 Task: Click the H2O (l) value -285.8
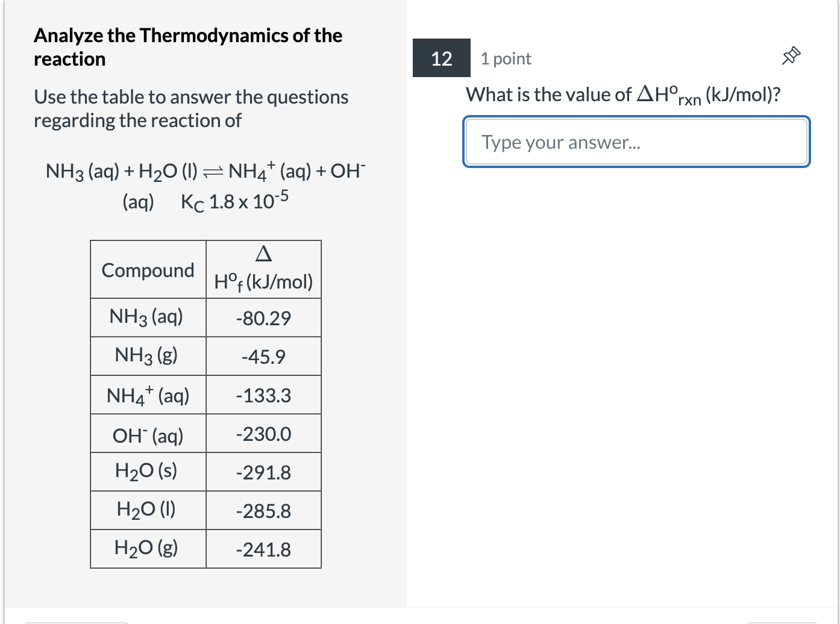[x=263, y=511]
